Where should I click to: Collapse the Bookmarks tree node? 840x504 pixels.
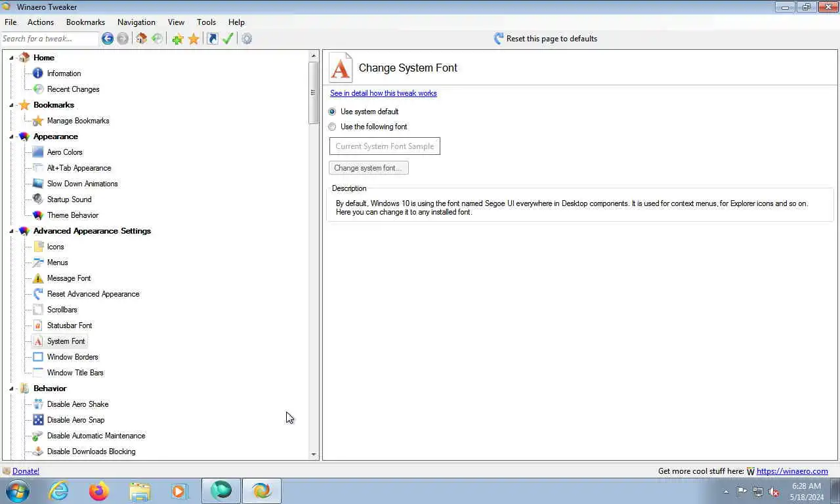[12, 105]
